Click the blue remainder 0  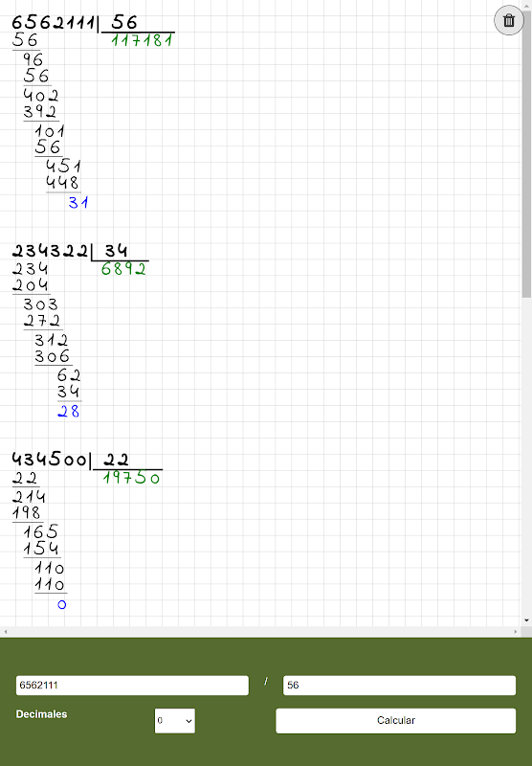coord(61,605)
